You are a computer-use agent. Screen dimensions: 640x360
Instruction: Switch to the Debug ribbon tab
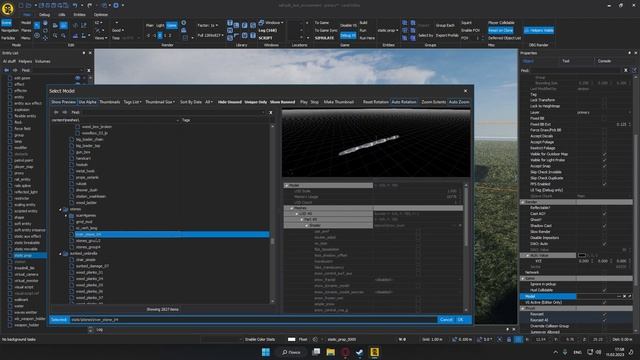[44, 15]
